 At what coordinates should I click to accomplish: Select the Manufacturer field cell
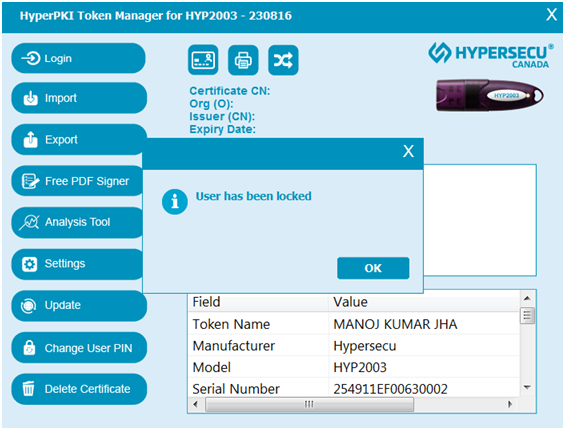point(258,346)
